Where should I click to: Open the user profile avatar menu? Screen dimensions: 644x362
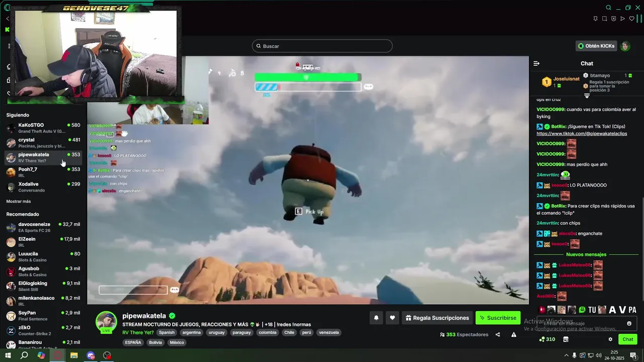(625, 46)
